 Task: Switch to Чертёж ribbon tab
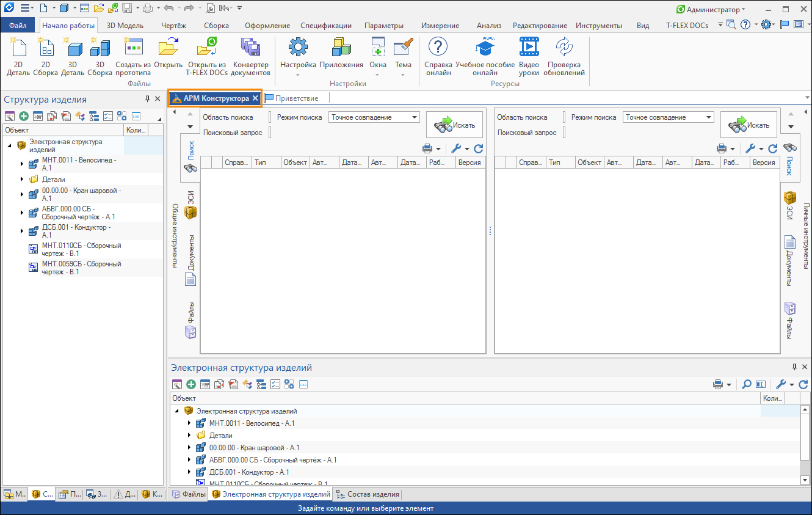[x=173, y=26]
